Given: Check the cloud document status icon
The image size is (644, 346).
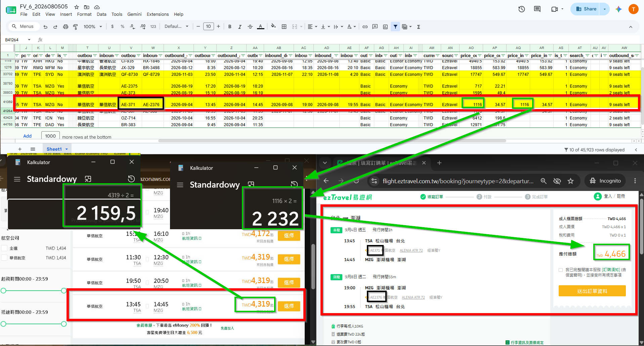Looking at the screenshot, I should point(97,7).
